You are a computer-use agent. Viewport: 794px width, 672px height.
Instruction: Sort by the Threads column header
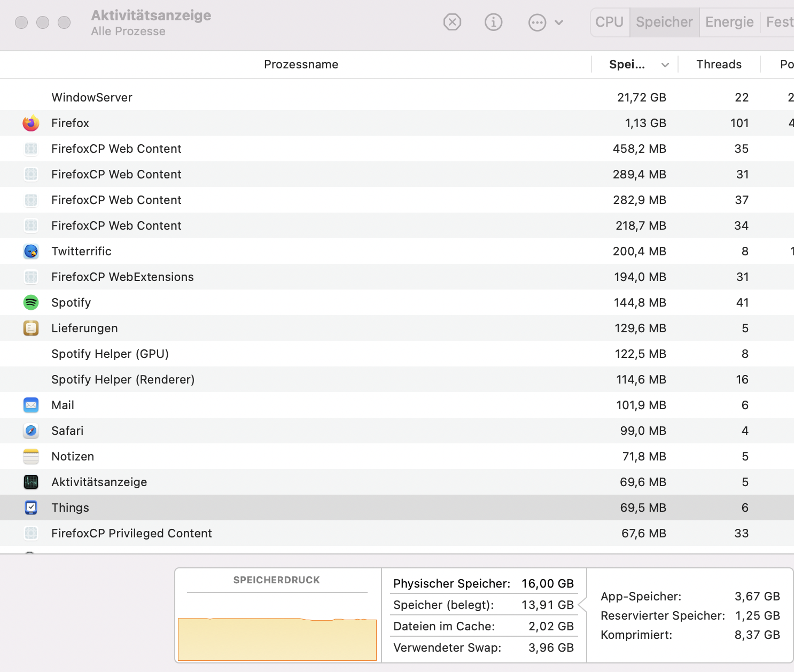[719, 64]
